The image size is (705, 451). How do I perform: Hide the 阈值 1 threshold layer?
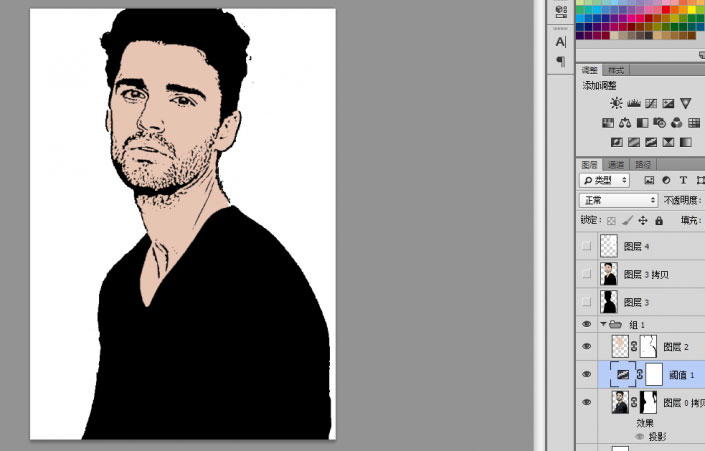tap(586, 374)
